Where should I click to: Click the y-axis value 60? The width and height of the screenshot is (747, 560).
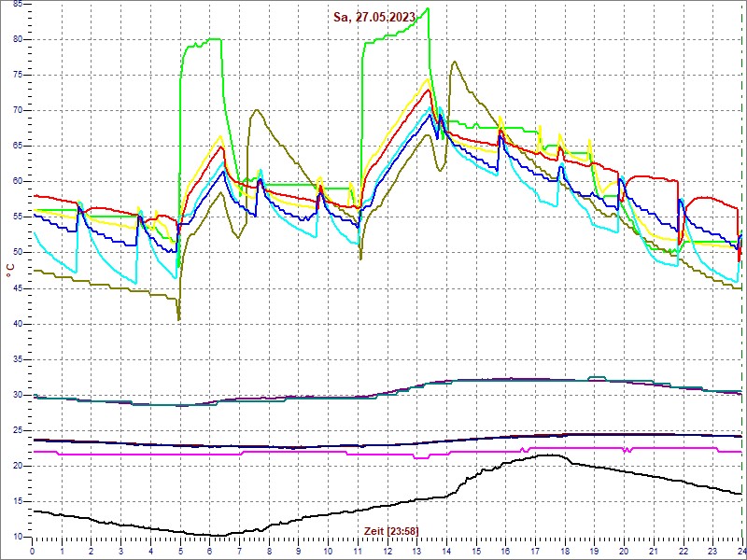coord(18,181)
